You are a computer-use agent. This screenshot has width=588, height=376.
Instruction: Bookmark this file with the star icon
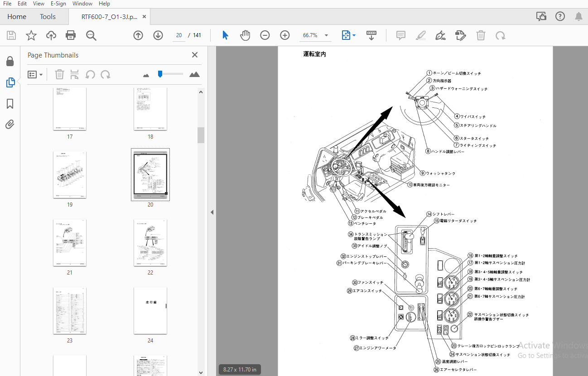(x=31, y=35)
